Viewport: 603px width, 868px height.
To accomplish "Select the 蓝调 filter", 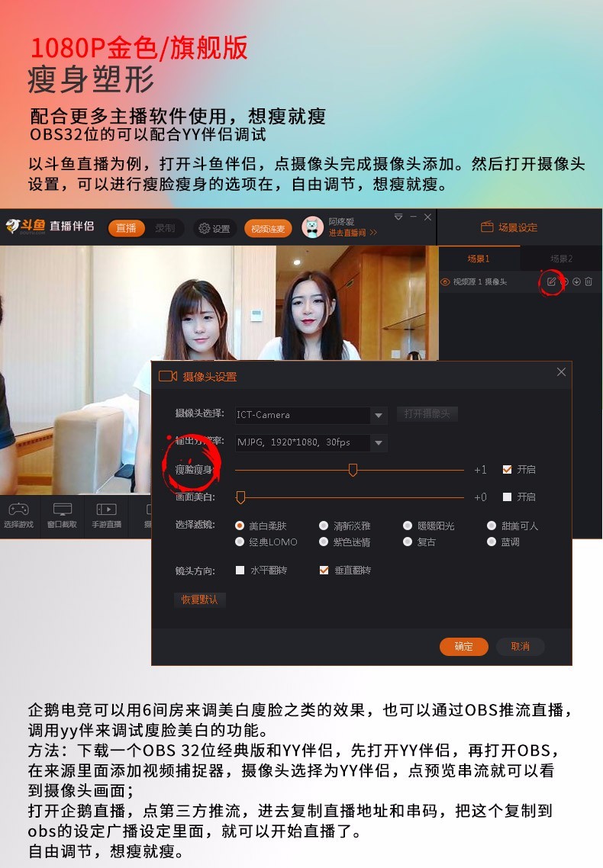I will tap(491, 542).
